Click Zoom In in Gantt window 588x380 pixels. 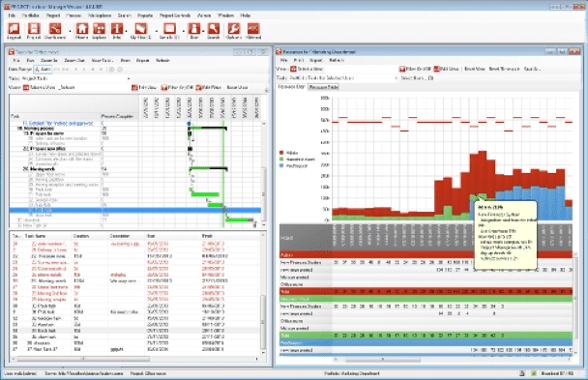49,60
